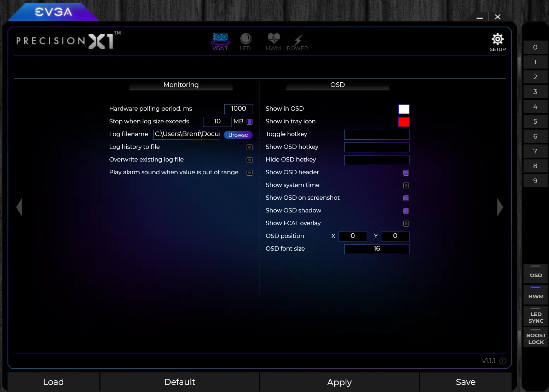
Task: Click the Show OSD hotkey field
Action: 377,147
